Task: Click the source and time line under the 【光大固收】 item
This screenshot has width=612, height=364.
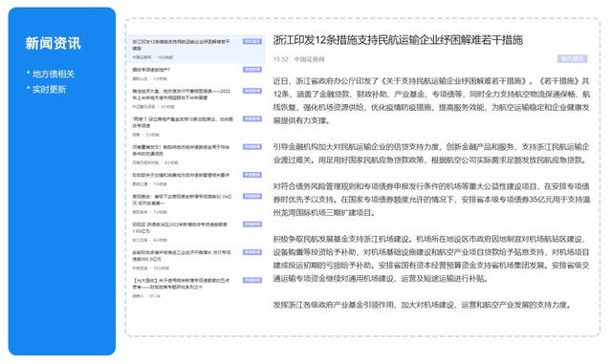Action: click(x=146, y=296)
